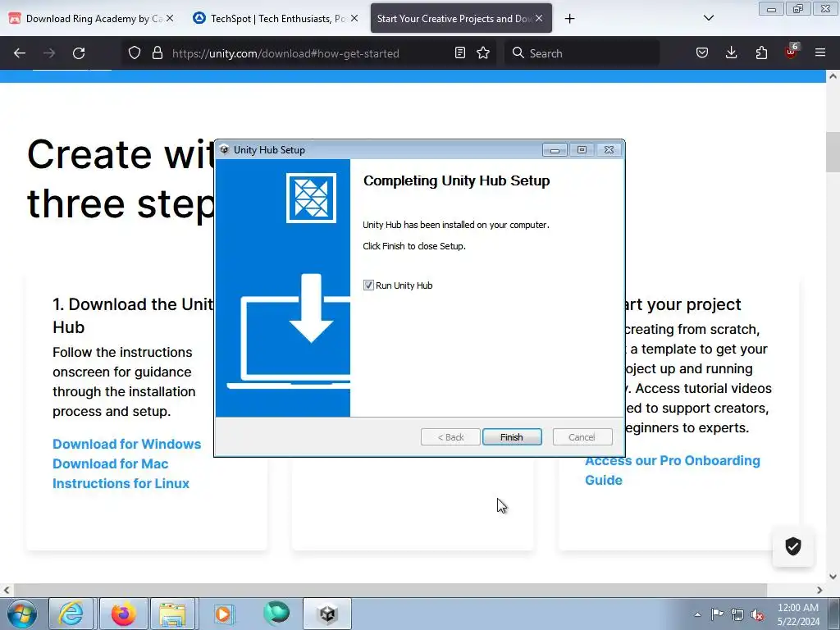Viewport: 840px width, 630px height.
Task: Click the Back button in Unity Hub Setup
Action: pos(450,437)
